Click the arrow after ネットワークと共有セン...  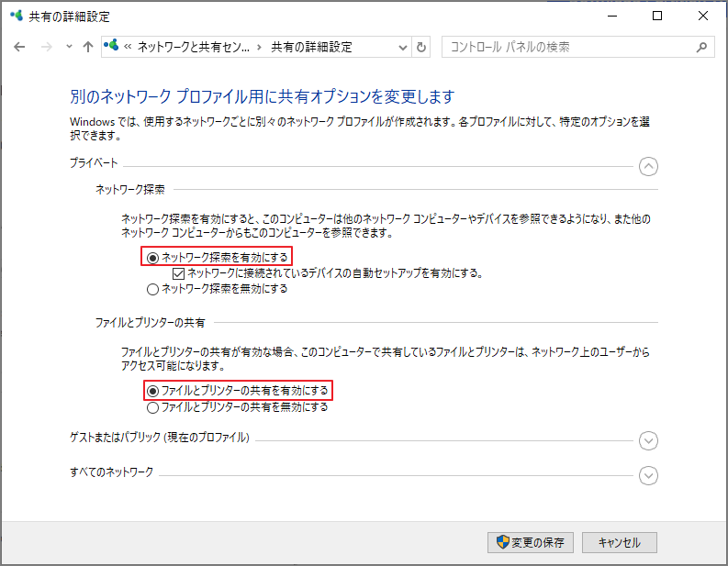click(x=260, y=47)
